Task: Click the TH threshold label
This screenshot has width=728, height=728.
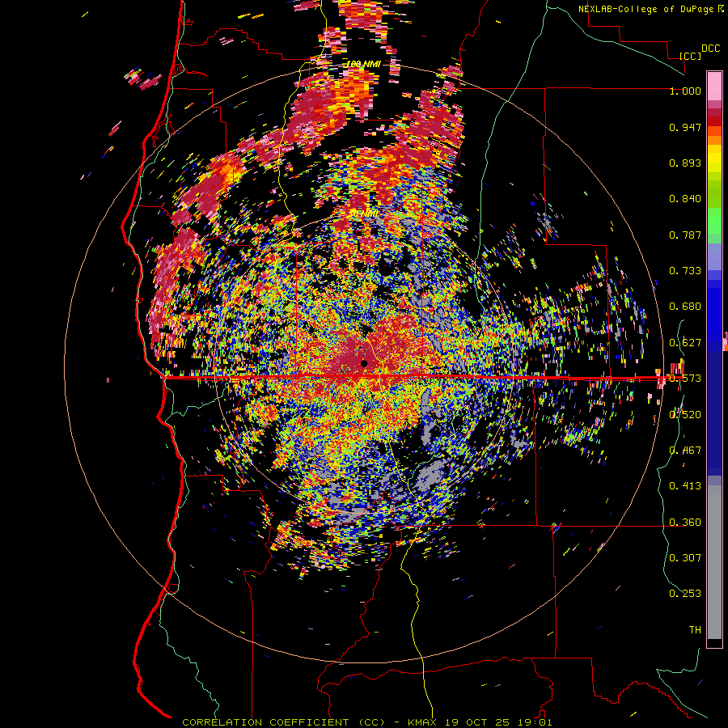Action: [695, 630]
